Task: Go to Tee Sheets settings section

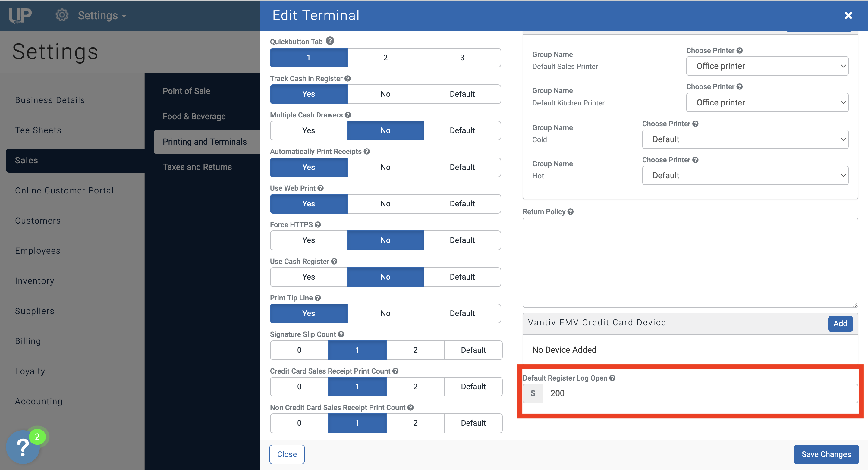Action: tap(38, 130)
